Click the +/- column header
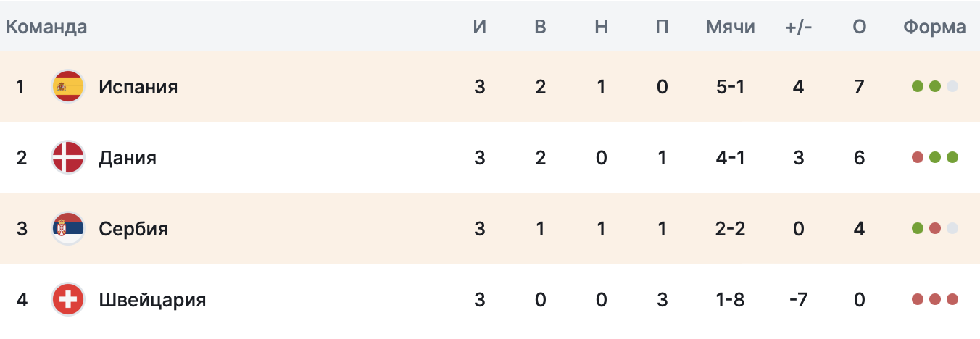This screenshot has height=339, width=980. (x=799, y=28)
